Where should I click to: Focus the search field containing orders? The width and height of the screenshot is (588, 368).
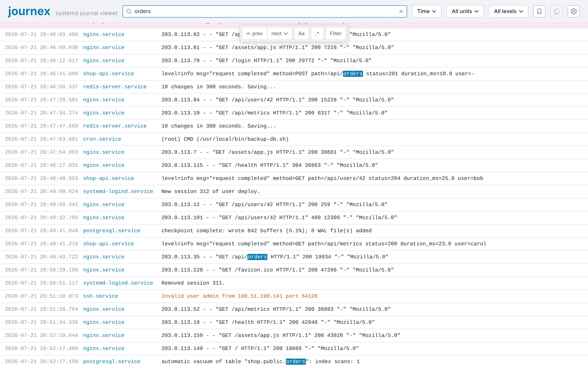[x=265, y=11]
